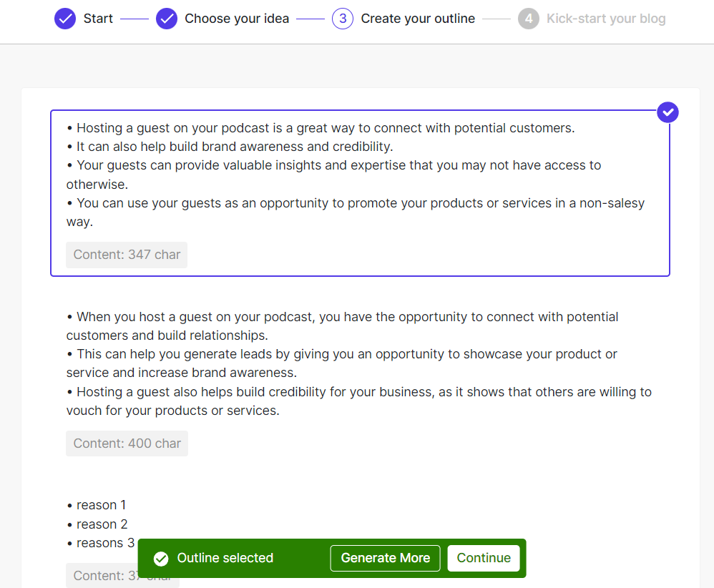Click the step 3 number circle
This screenshot has width=714, height=588.
pyautogui.click(x=343, y=19)
